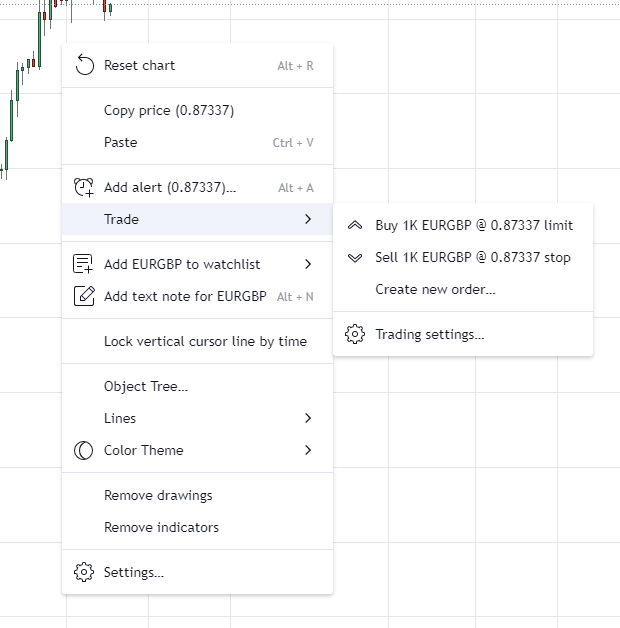Click the chart Settings gear icon
This screenshot has width=620, height=628.
point(84,572)
